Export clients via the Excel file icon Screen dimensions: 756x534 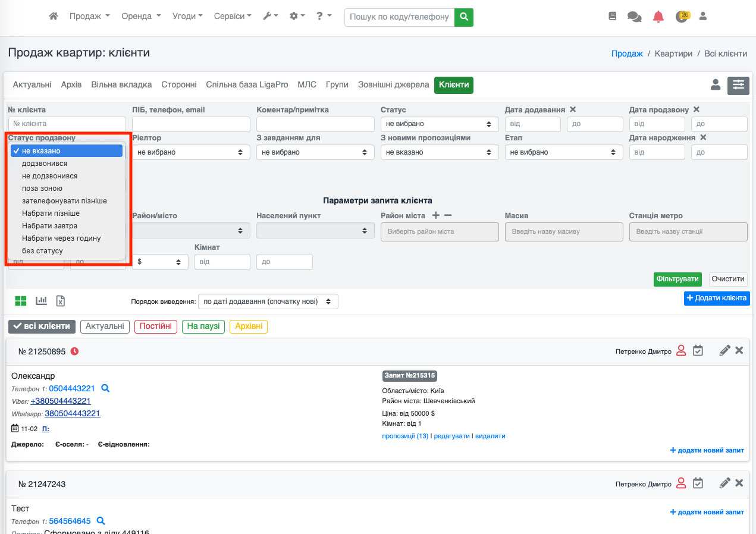click(60, 301)
